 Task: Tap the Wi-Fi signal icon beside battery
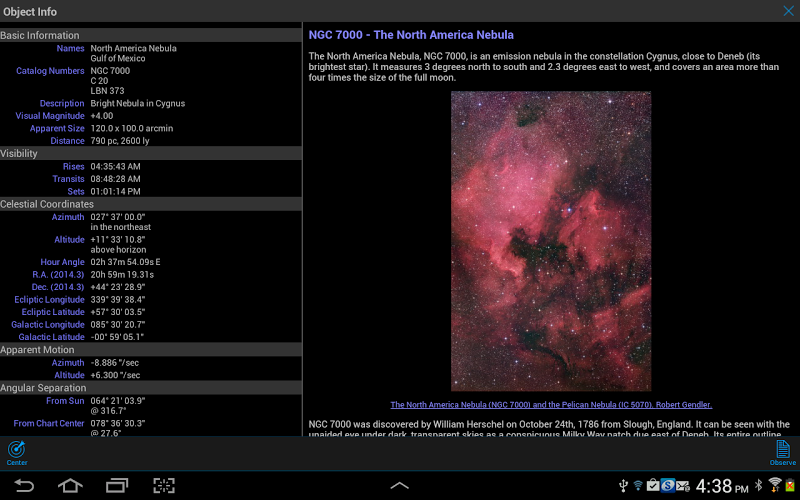[775, 484]
